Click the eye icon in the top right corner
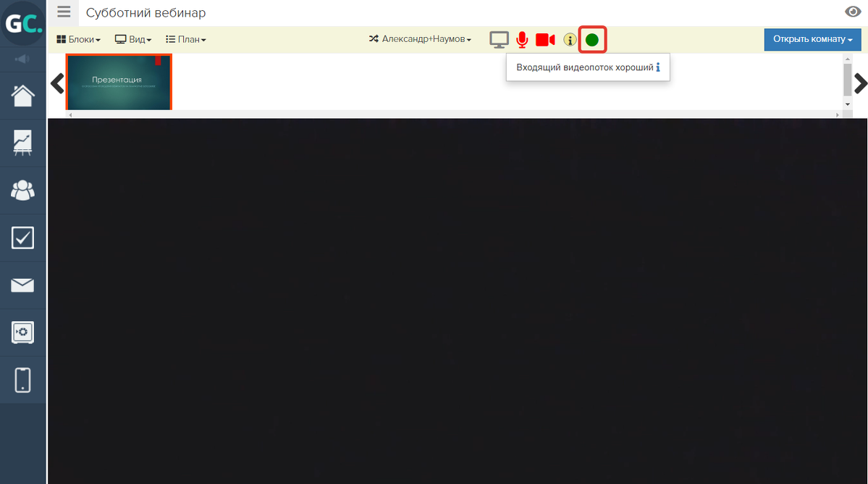Image resolution: width=868 pixels, height=484 pixels. coord(853,12)
